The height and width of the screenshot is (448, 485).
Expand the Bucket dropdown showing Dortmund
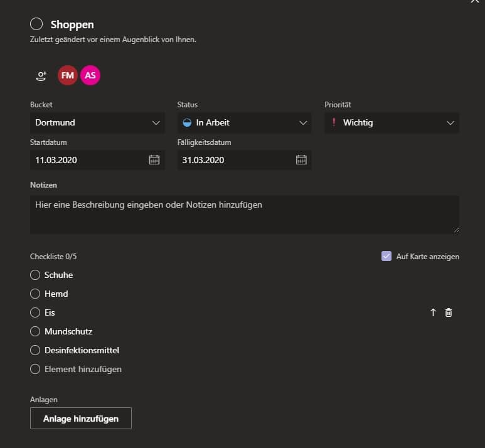click(97, 123)
